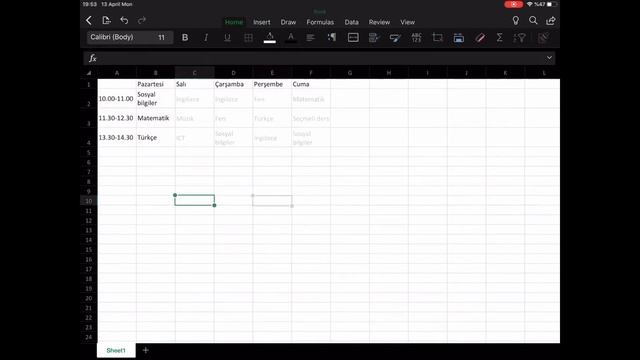Select the 10.00-11.00 cell

(117, 99)
